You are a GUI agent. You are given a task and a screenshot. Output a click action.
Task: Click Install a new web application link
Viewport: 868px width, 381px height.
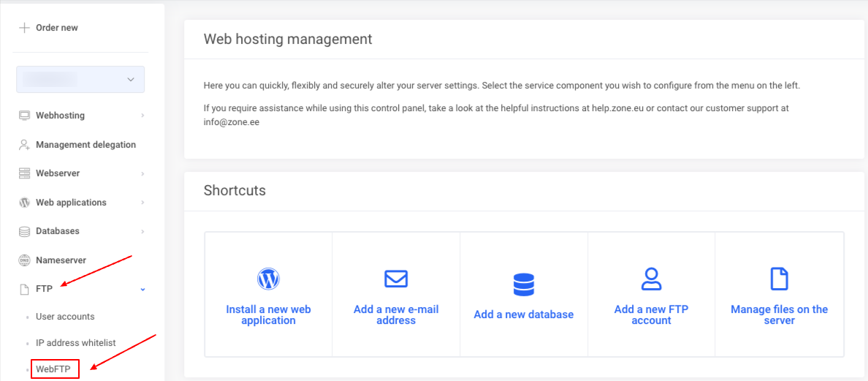point(268,314)
